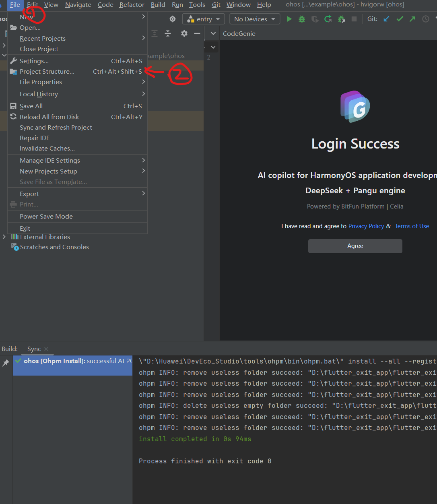
Task: Select Repair IDE menu item
Action: 77,138
